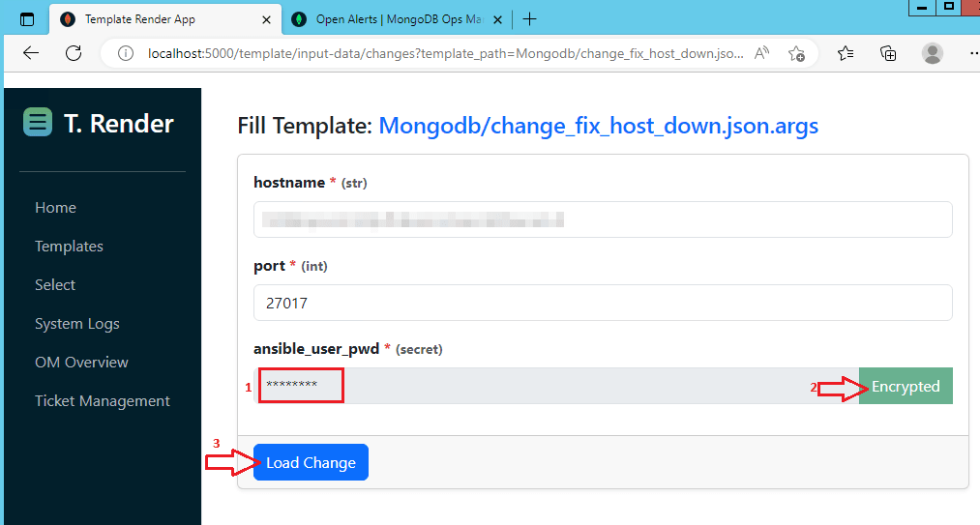980x525 pixels.
Task: Open Ticket Management in the sidebar
Action: pos(103,401)
